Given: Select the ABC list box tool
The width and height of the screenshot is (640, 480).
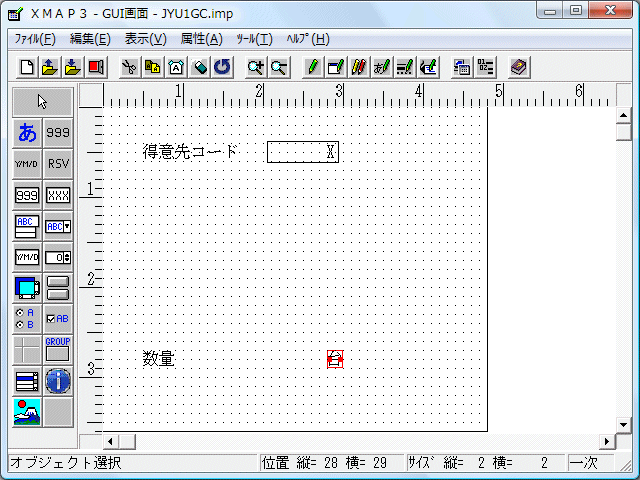Looking at the screenshot, I should pos(27,226).
